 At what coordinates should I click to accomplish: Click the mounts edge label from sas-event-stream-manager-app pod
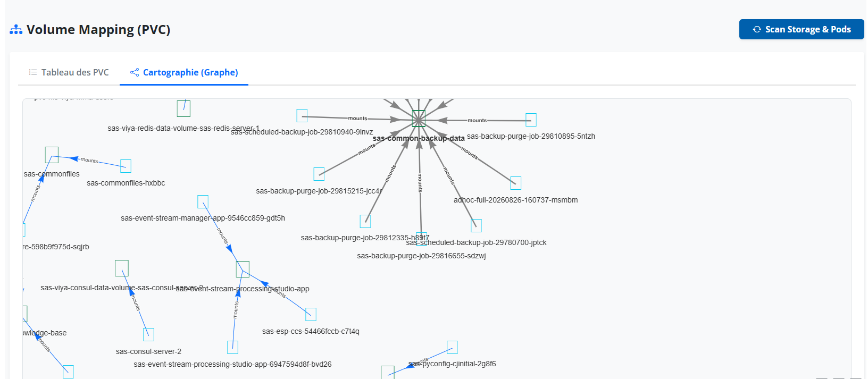(x=222, y=236)
